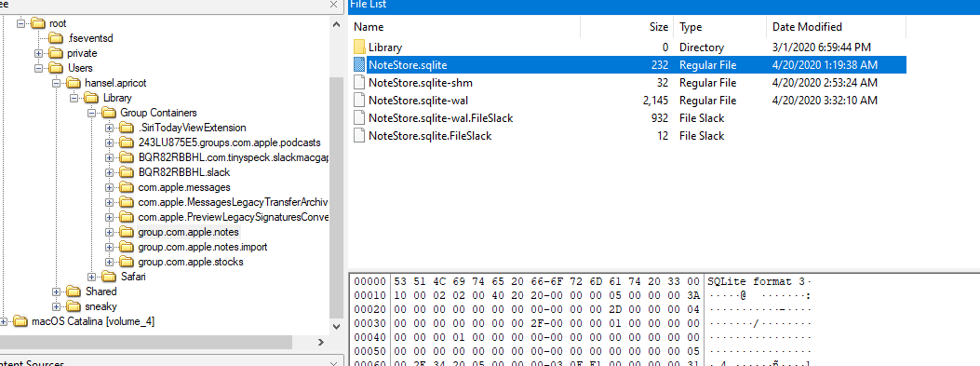
Task: Expand the com.apple.messages node
Action: click(x=110, y=187)
